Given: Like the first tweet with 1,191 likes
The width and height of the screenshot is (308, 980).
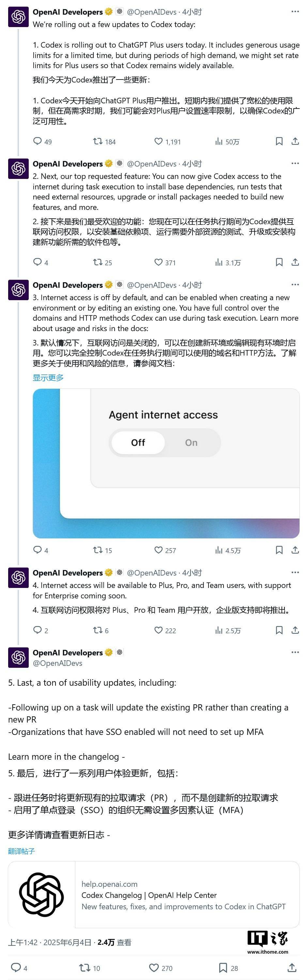Looking at the screenshot, I should 167,141.
